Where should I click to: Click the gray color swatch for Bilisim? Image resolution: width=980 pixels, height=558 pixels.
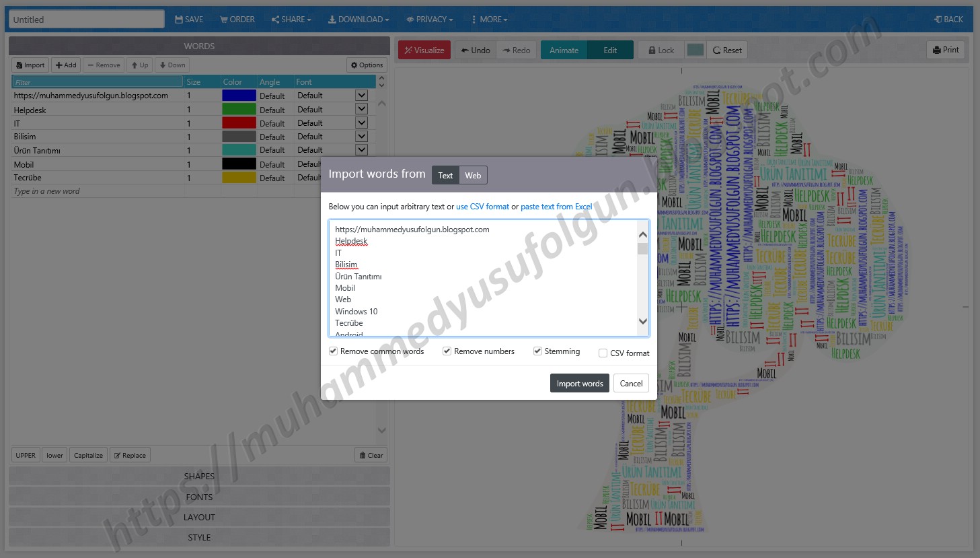[x=239, y=137]
